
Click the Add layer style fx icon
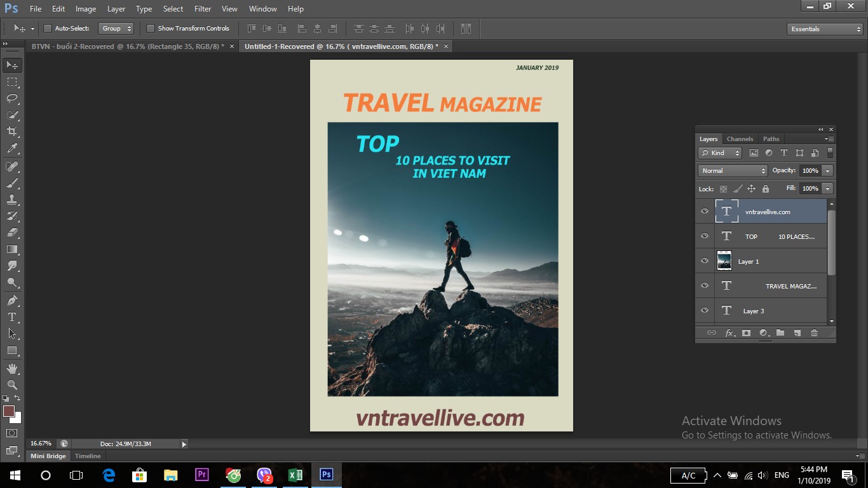pyautogui.click(x=729, y=333)
